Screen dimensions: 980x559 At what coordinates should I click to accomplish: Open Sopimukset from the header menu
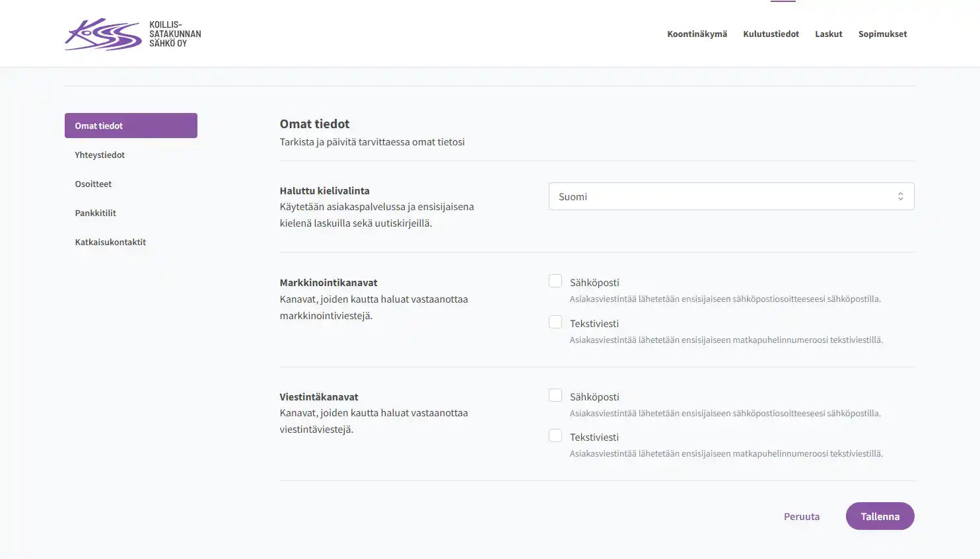pos(882,34)
